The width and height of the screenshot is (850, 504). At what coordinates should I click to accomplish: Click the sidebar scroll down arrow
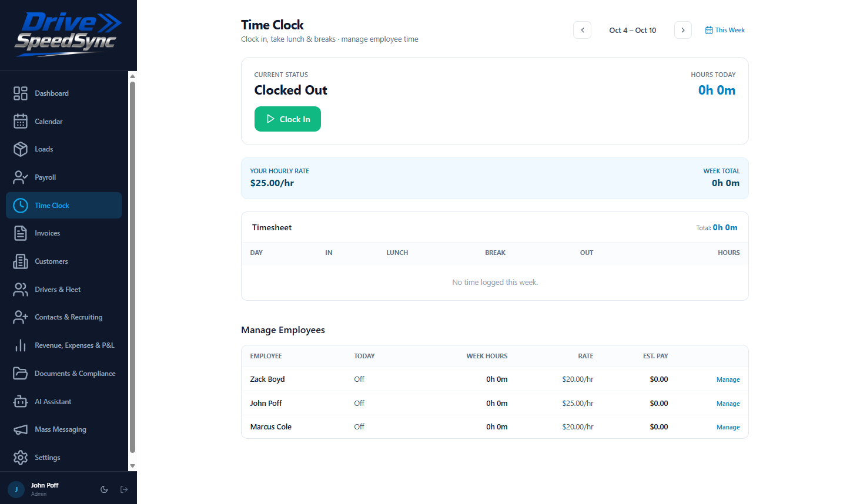click(132, 466)
